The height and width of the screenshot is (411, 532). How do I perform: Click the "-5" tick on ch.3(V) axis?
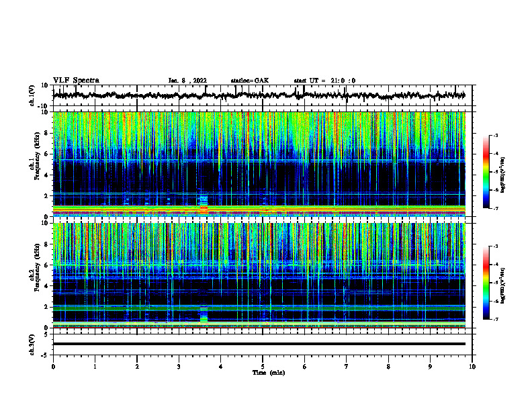click(x=46, y=355)
